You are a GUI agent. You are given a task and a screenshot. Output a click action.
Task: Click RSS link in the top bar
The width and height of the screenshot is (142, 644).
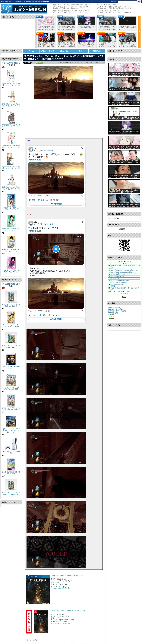(36, 2)
